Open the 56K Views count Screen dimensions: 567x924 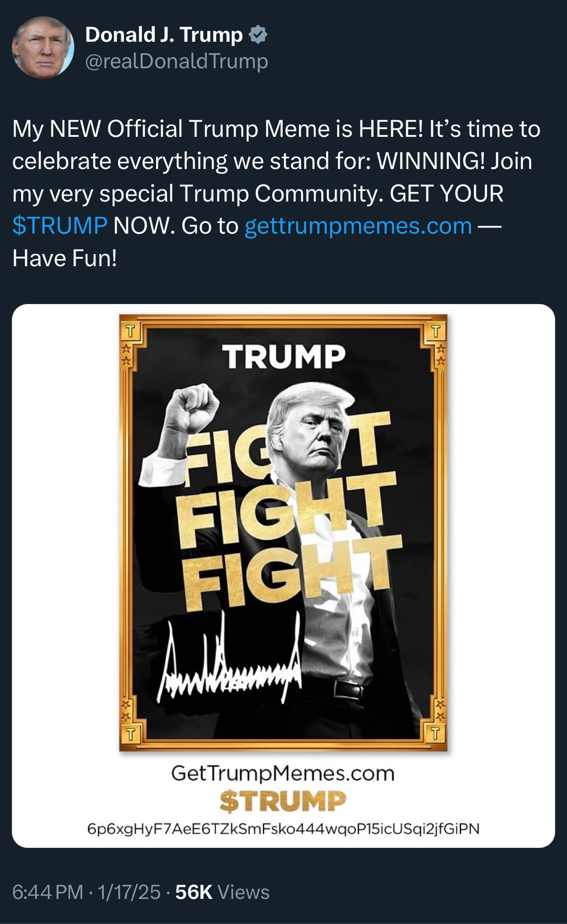pos(222,892)
